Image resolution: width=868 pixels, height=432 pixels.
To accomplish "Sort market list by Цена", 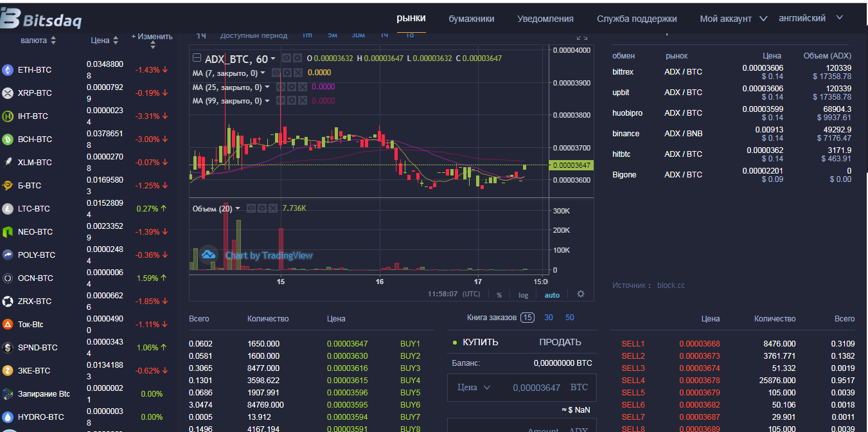I will click(x=105, y=40).
